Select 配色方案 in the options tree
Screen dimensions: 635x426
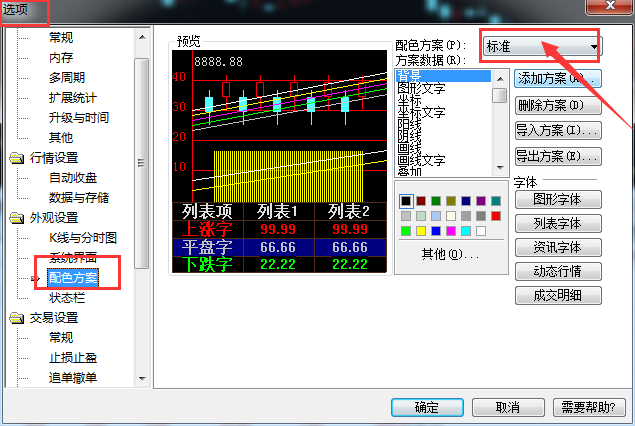pyautogui.click(x=73, y=278)
